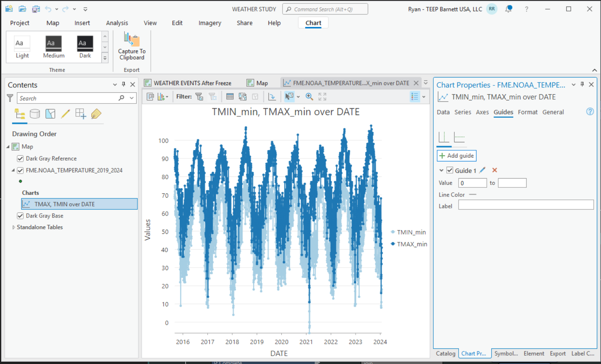Collapse the Guide 1 section

441,171
